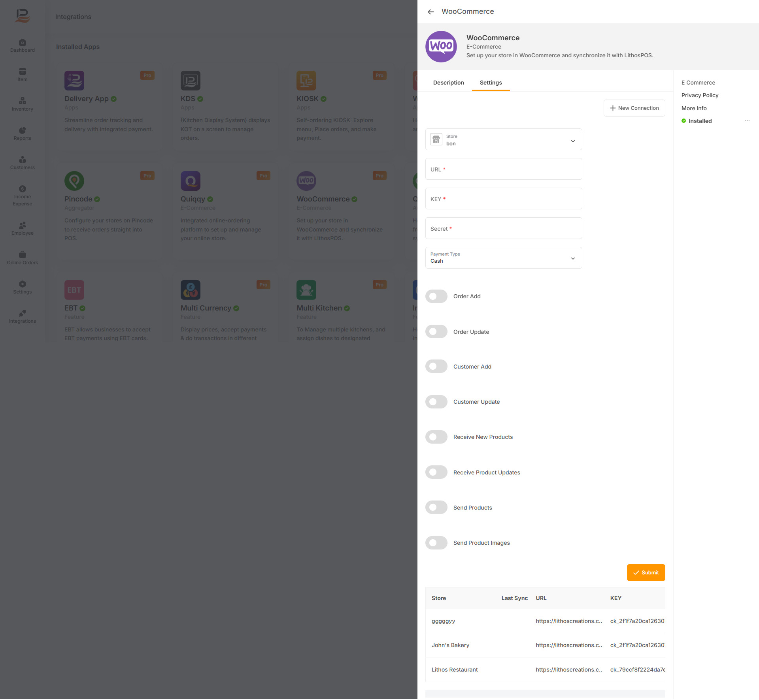Click the URL column header in table
Screen dimensions: 759x700
541,598
